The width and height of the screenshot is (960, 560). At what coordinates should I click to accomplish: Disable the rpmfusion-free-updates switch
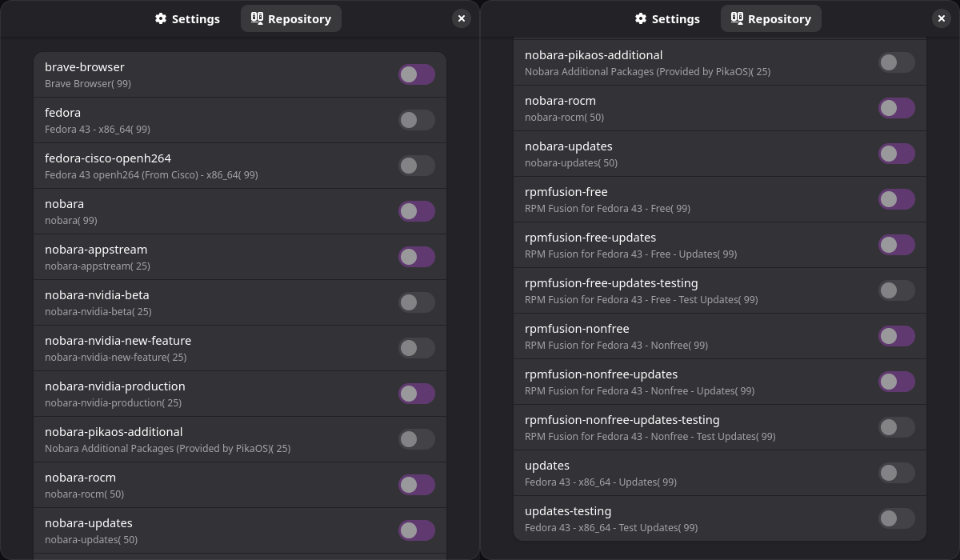[897, 245]
